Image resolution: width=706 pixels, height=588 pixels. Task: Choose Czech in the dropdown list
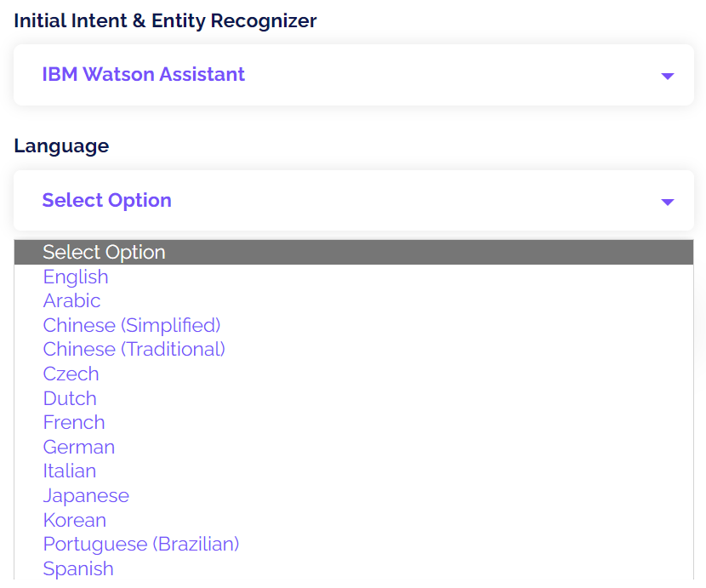(x=71, y=374)
